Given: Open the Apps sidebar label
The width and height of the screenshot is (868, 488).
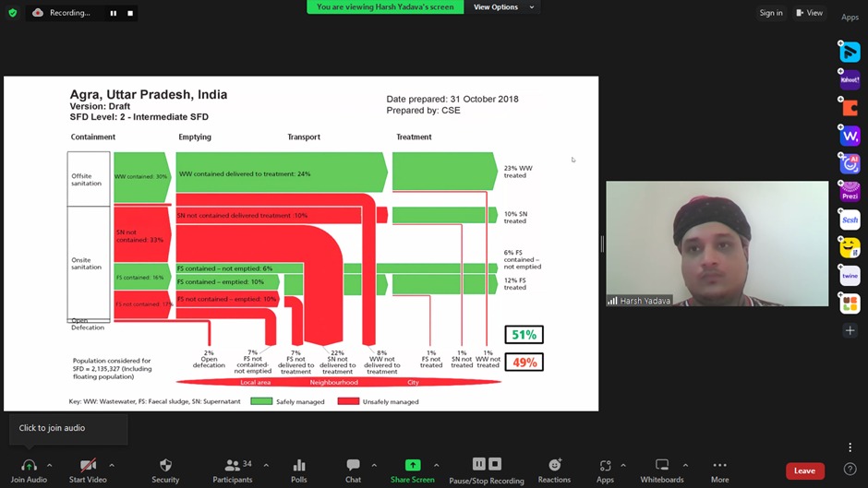Looking at the screenshot, I should click(850, 18).
